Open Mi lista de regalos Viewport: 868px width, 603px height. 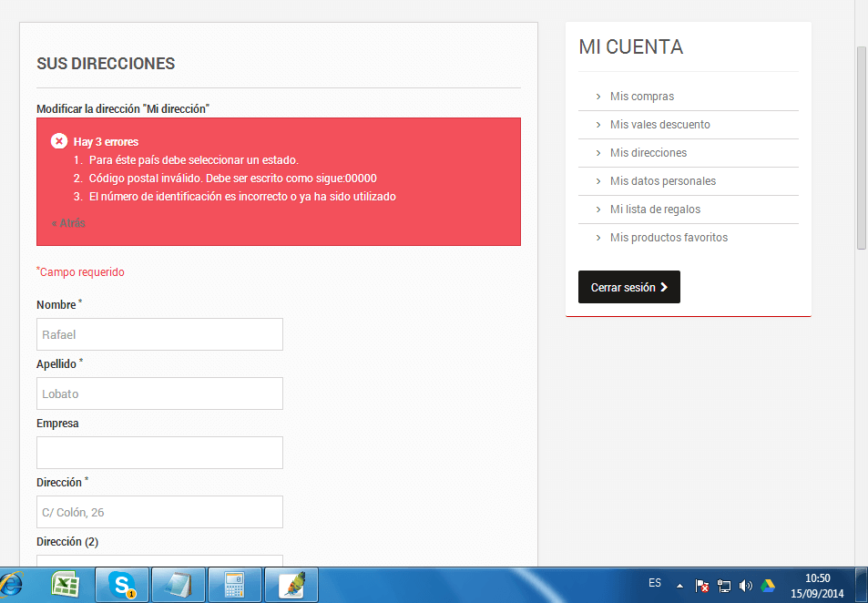[x=655, y=210]
